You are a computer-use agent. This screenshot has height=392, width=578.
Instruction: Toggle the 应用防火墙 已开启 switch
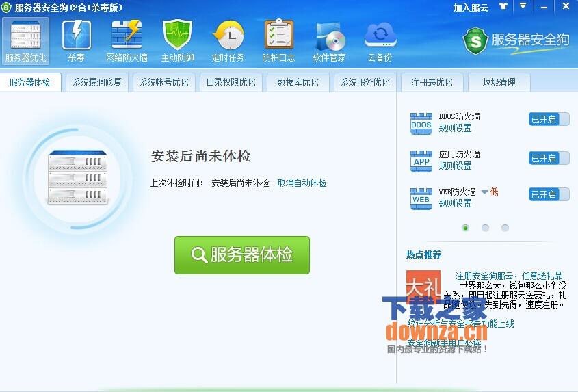point(549,158)
